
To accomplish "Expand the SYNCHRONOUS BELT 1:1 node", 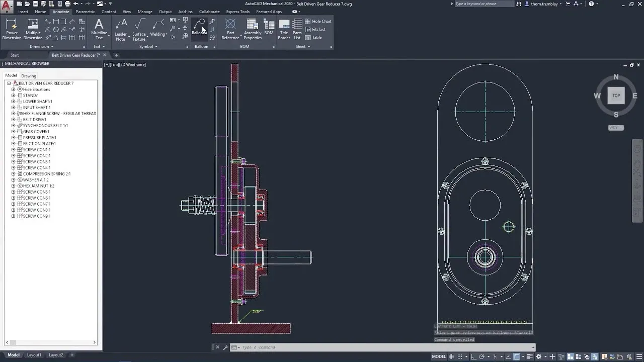I will [x=13, y=125].
